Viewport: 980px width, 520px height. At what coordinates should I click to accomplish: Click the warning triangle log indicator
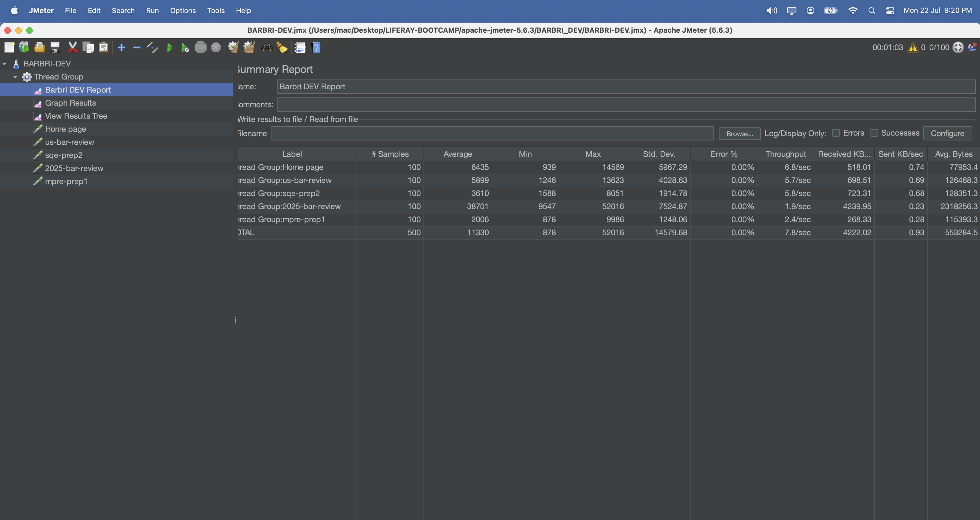coord(913,48)
